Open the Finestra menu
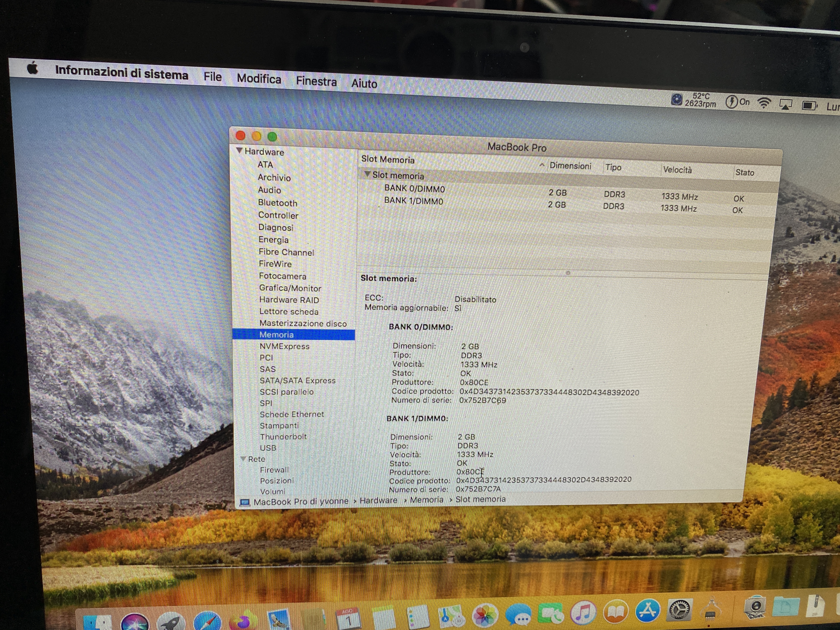This screenshot has height=630, width=840. [316, 81]
